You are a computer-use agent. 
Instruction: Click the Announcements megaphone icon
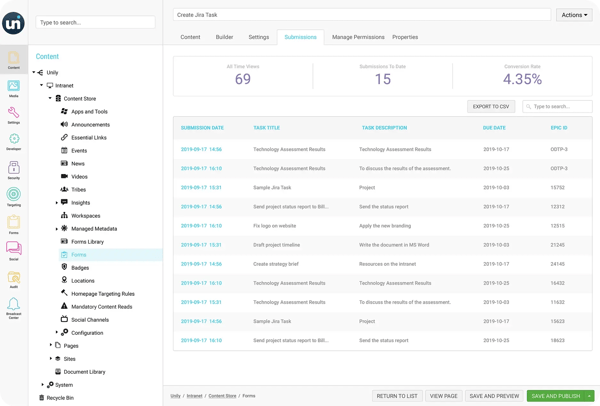pos(64,124)
